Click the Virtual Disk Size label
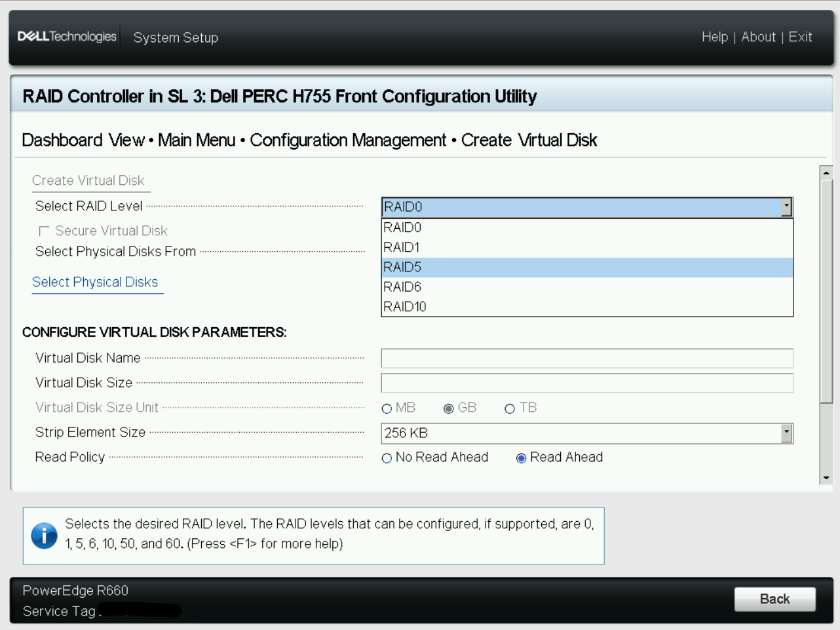Screen dimensions: 840x630 [x=84, y=383]
